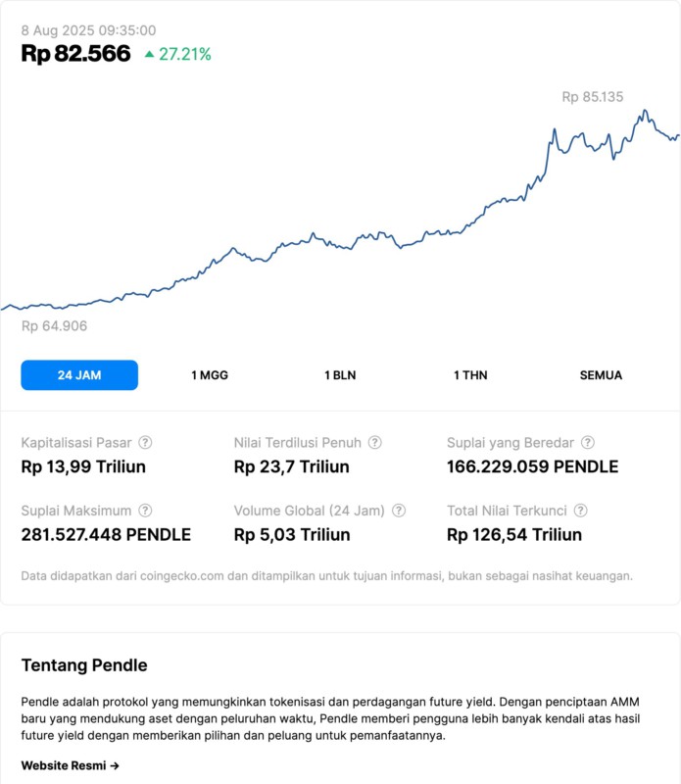Click the Rp 64.906 low price label
Screen dimensions: 681x784
click(x=54, y=326)
